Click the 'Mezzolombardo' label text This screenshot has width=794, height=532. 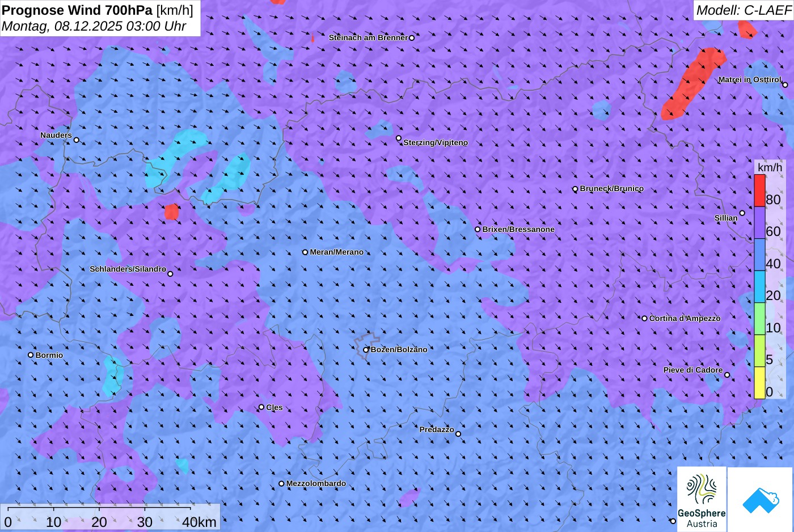pos(316,484)
